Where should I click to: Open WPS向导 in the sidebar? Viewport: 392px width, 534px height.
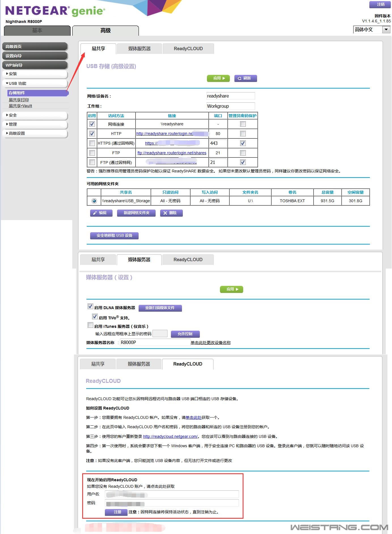[x=35, y=65]
